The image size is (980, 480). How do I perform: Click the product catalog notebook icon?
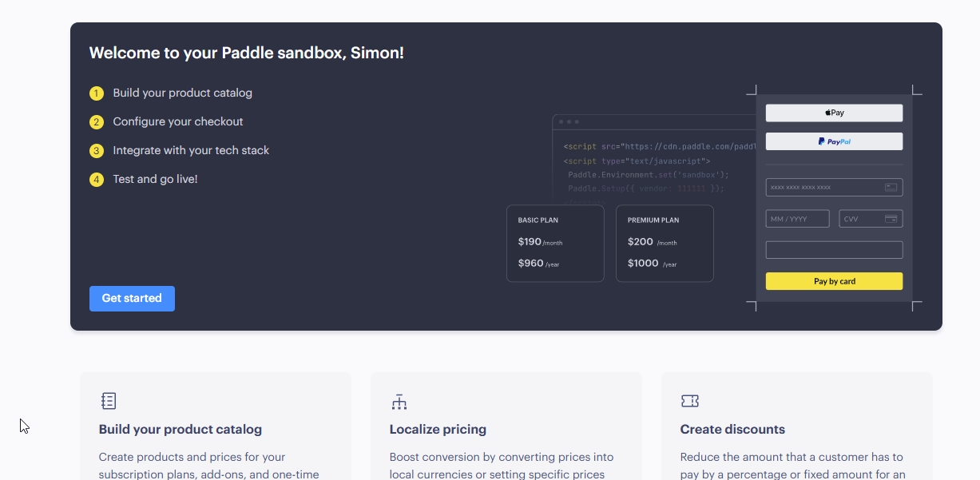[109, 401]
